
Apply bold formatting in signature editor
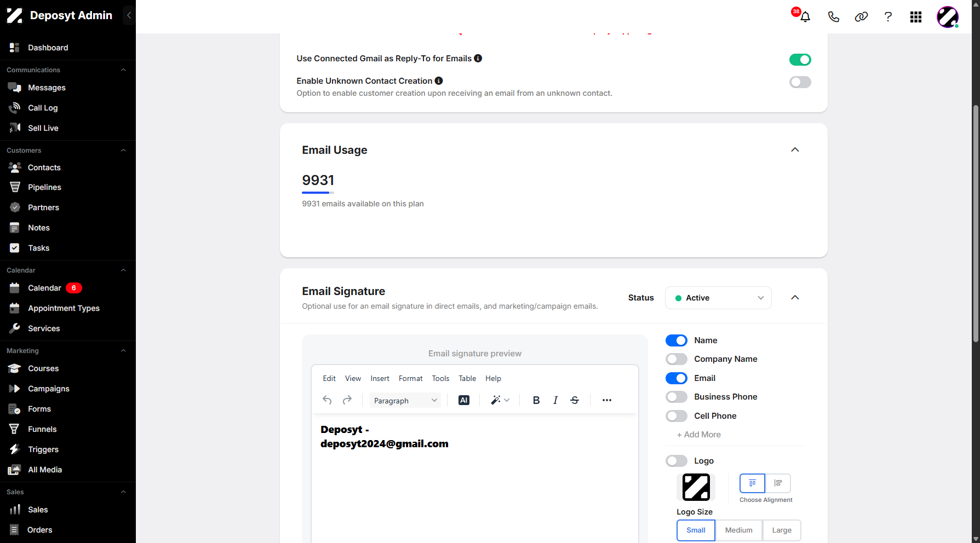[536, 400]
